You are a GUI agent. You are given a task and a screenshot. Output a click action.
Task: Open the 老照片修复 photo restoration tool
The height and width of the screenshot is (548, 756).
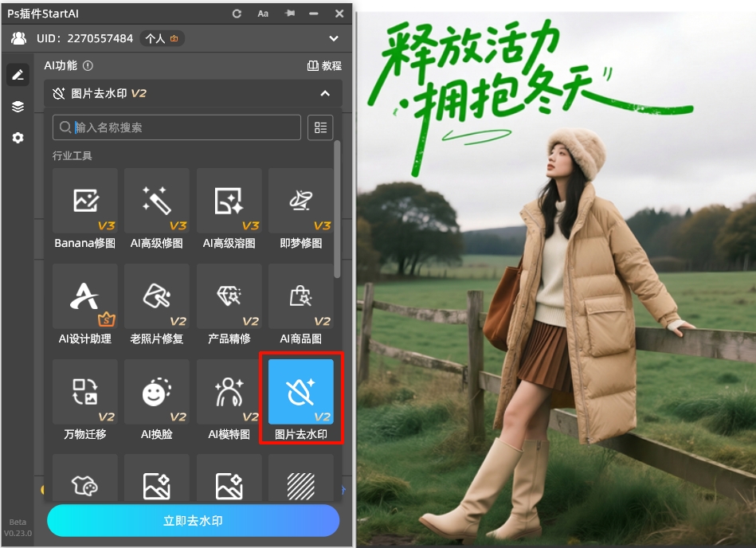(157, 296)
